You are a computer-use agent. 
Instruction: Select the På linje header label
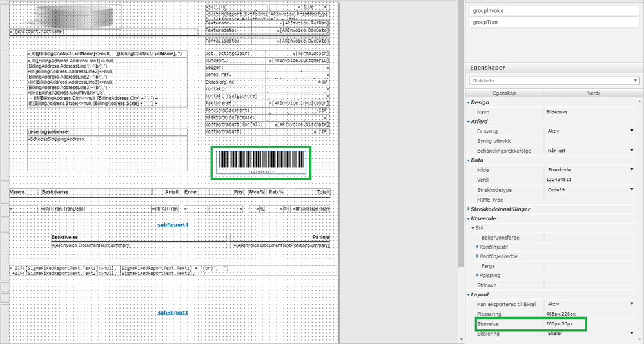click(280, 237)
